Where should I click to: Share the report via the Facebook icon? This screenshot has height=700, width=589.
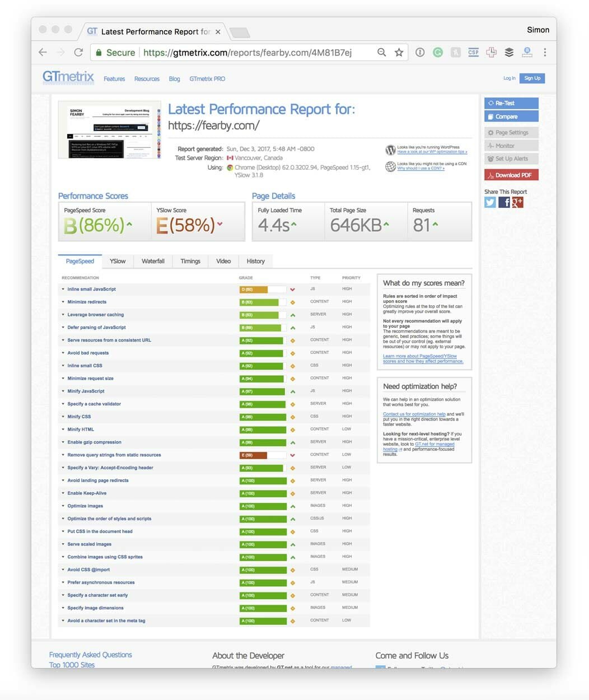[x=503, y=202]
